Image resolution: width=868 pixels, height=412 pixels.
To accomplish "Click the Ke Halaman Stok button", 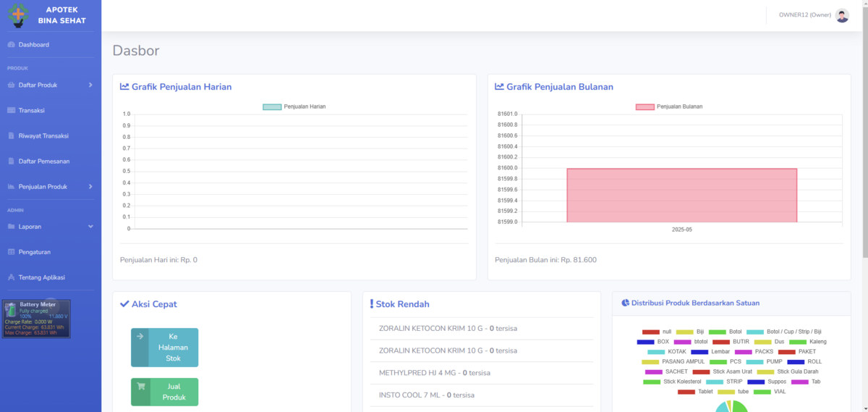I will pos(164,348).
